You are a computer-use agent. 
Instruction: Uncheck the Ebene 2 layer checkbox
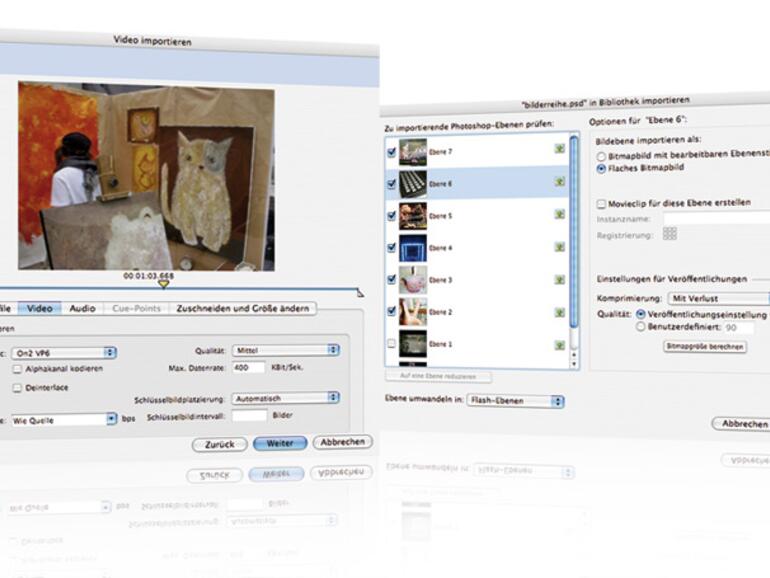(391, 311)
